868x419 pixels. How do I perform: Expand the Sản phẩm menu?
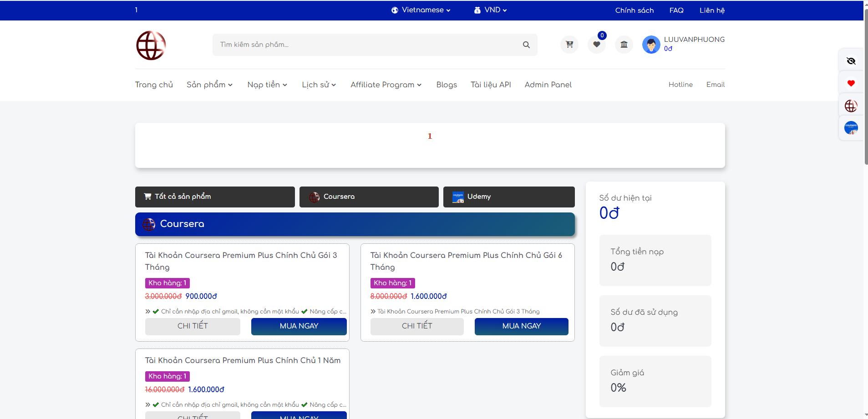[x=209, y=85]
